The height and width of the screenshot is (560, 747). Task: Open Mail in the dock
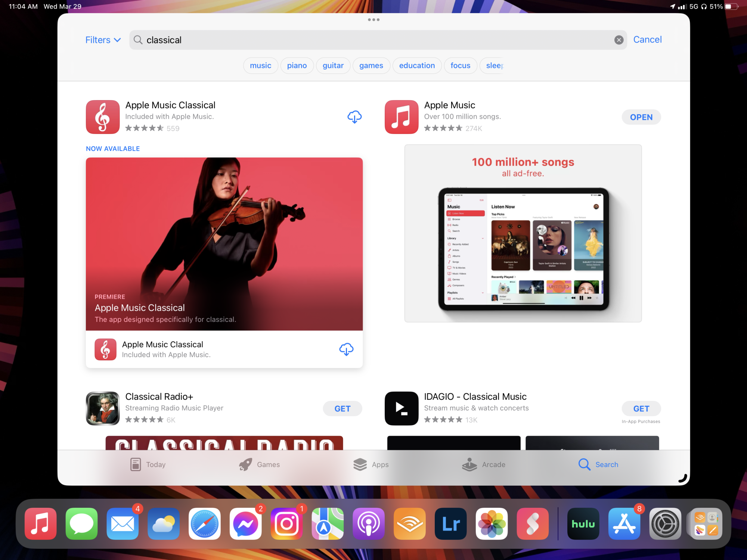[x=123, y=524]
